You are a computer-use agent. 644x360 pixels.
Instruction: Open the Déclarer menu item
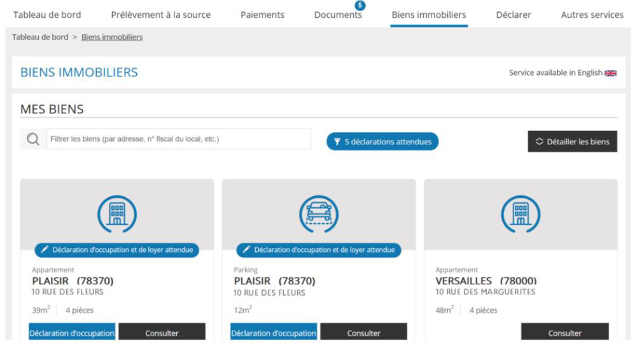pyautogui.click(x=514, y=15)
